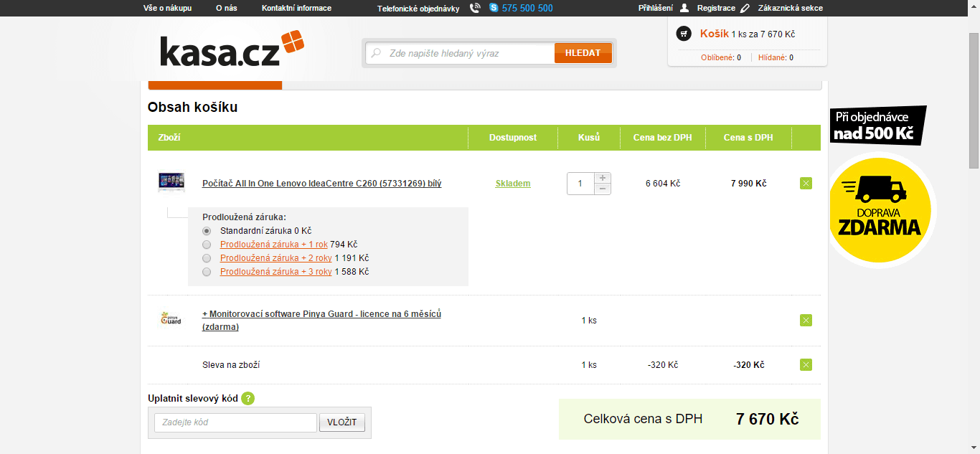Open Zákaznická sekce
The height and width of the screenshot is (454, 980).
point(791,8)
